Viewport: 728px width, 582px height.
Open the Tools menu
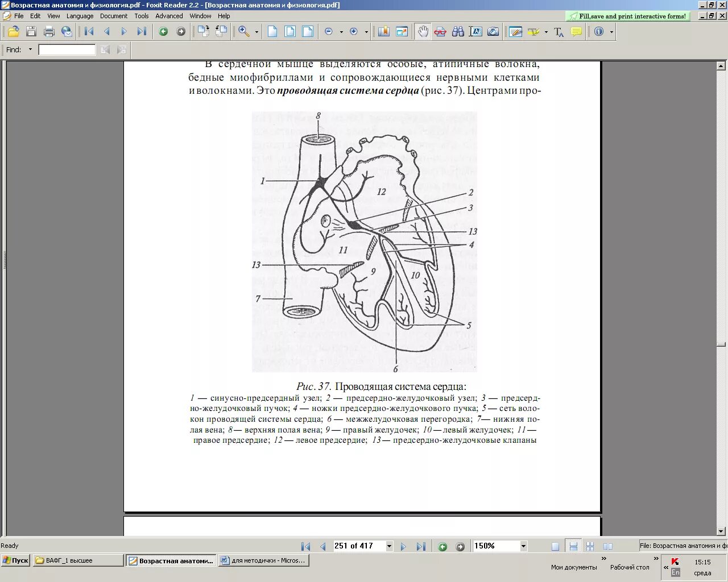tap(142, 16)
